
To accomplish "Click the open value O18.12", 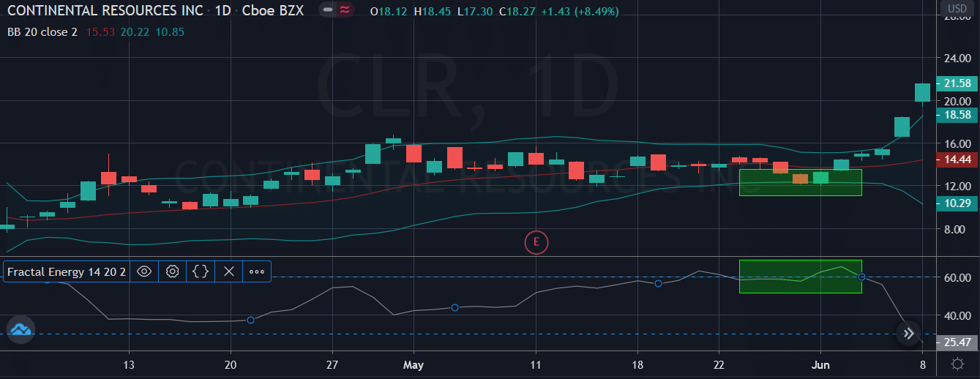I will 389,12.
